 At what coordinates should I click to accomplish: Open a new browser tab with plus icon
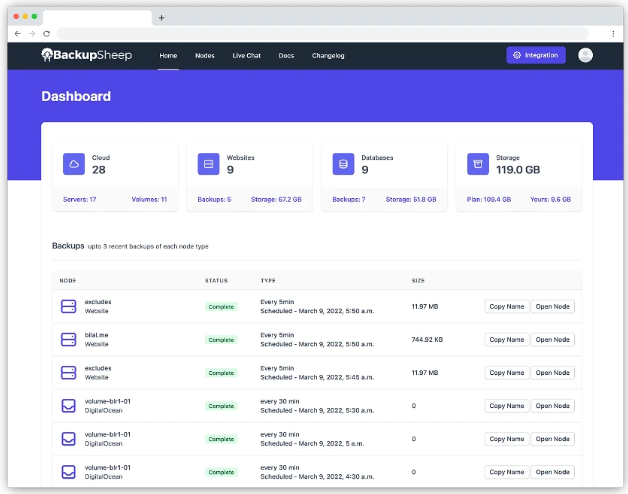(161, 18)
